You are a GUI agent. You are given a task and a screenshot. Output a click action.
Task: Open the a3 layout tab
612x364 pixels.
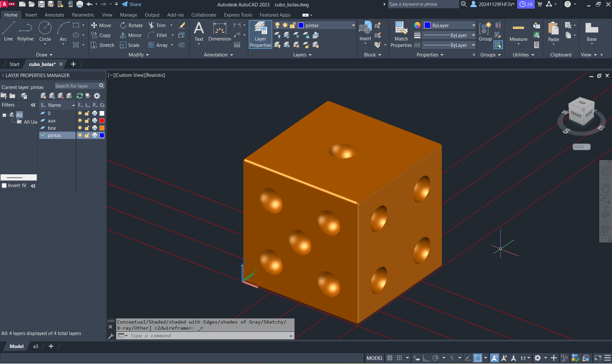pyautogui.click(x=36, y=346)
